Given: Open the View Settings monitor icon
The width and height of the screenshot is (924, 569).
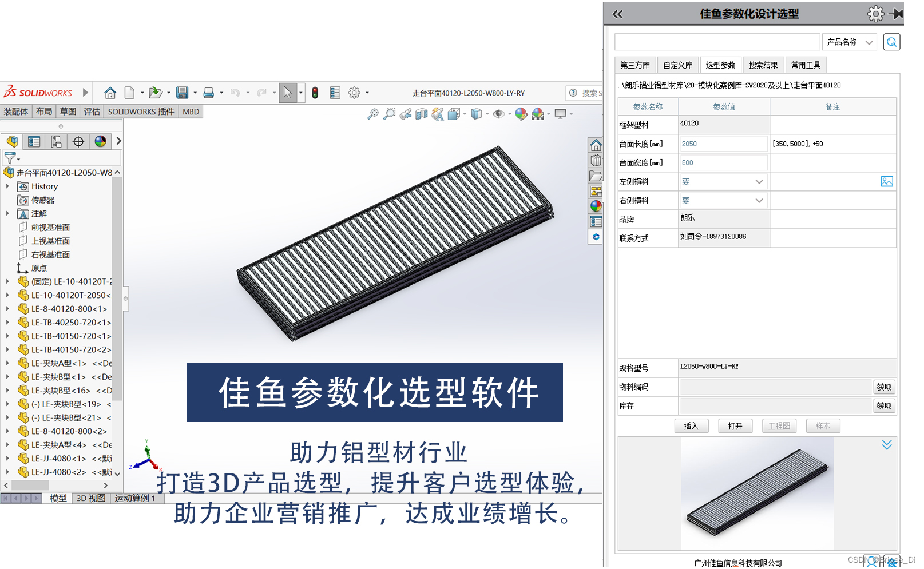Looking at the screenshot, I should coord(561,114).
